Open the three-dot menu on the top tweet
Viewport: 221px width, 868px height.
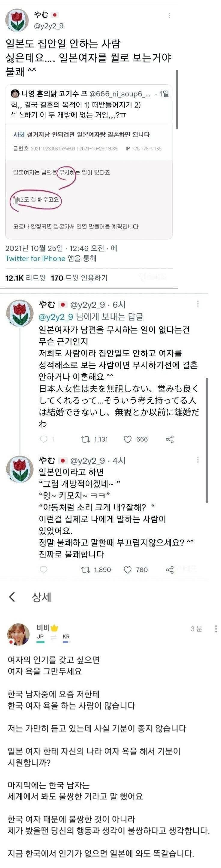click(x=169, y=16)
